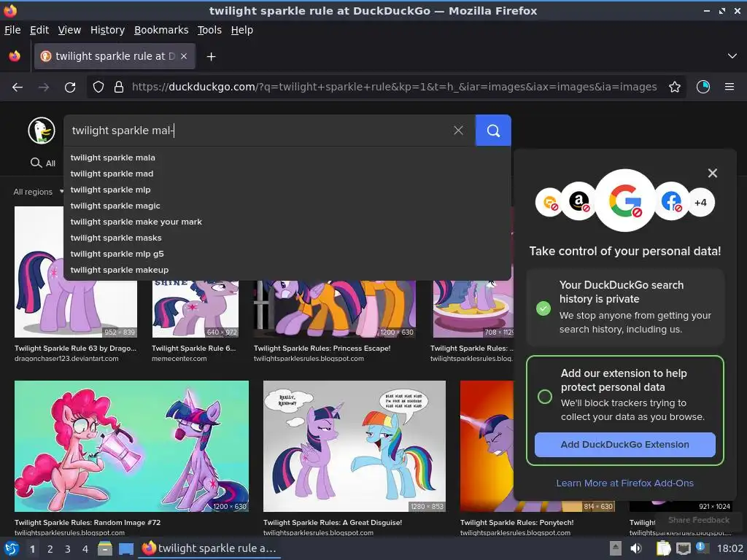Open Learn More at Firefox Add-Ons link

click(624, 483)
